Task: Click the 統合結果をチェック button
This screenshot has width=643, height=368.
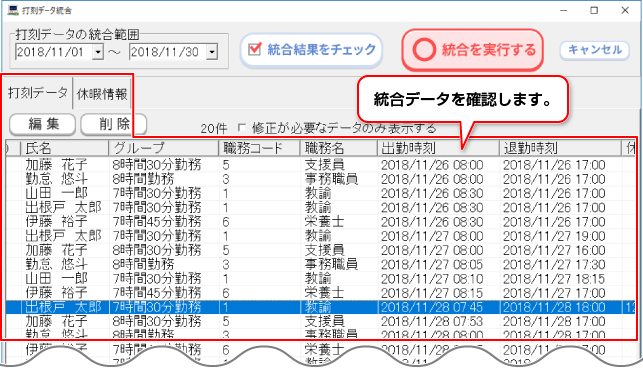Action: (x=311, y=50)
